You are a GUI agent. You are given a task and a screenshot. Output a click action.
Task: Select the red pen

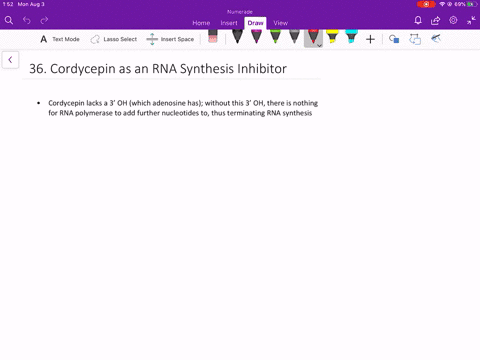312,36
